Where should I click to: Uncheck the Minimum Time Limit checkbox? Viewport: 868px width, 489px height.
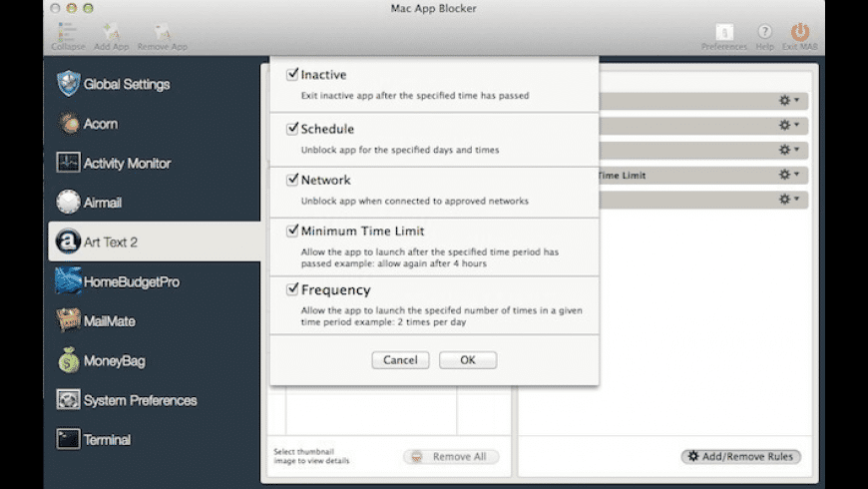[292, 231]
